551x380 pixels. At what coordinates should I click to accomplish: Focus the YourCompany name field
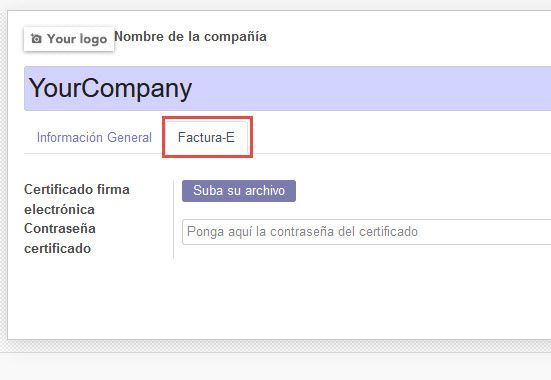pyautogui.click(x=287, y=88)
